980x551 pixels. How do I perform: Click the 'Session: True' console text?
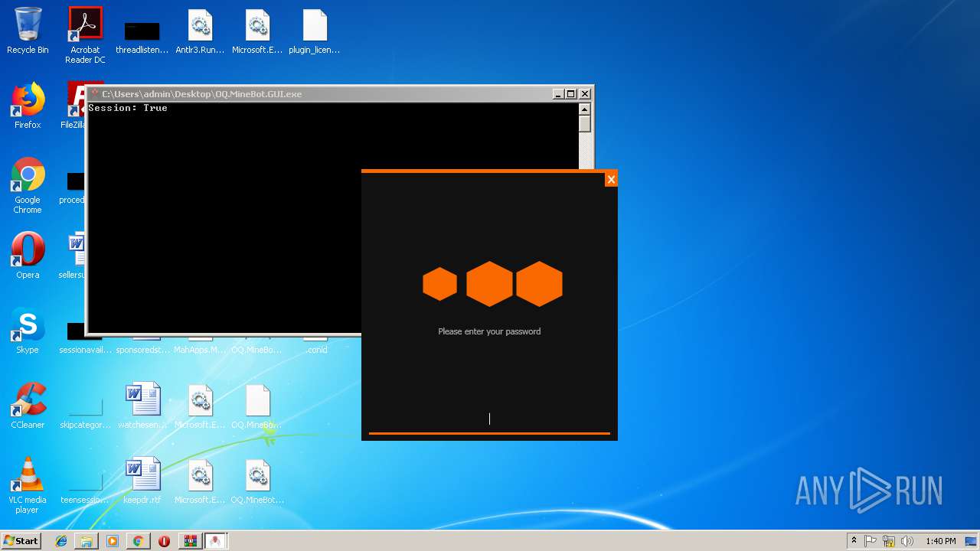[128, 108]
